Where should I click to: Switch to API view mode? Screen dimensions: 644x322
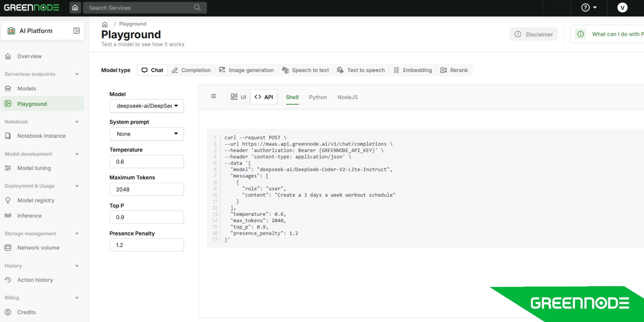click(264, 97)
